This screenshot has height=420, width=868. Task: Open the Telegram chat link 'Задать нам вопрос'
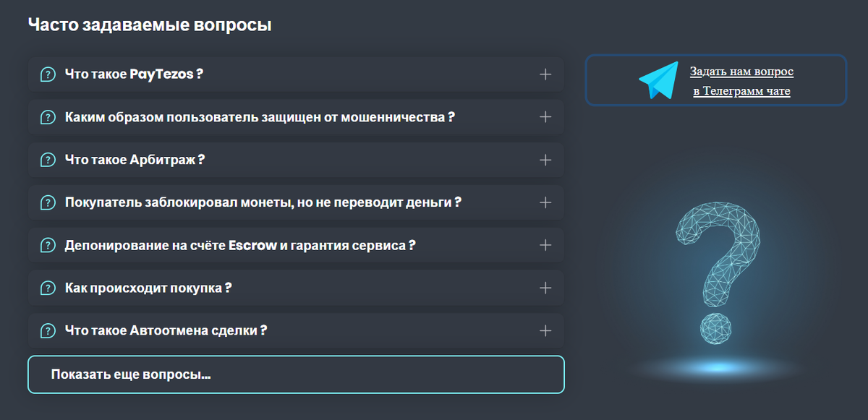741,72
